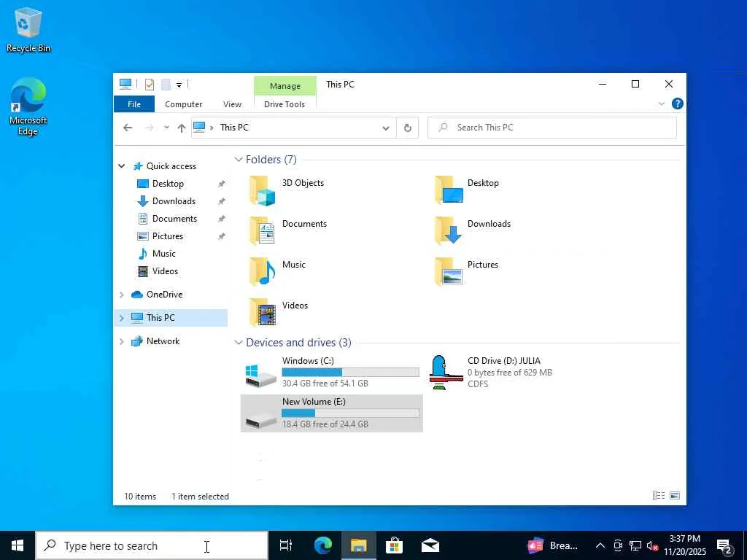Open the Brea... news widget on taskbar
747x560 pixels.
553,545
